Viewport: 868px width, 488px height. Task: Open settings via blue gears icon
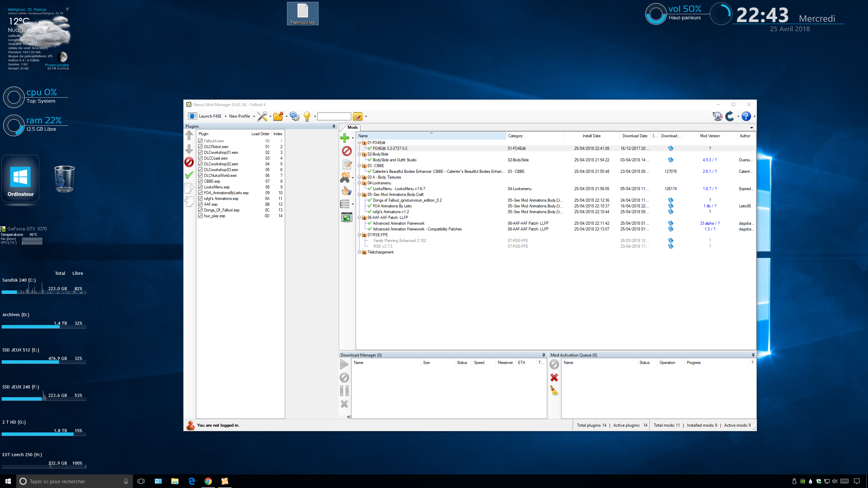pos(294,116)
